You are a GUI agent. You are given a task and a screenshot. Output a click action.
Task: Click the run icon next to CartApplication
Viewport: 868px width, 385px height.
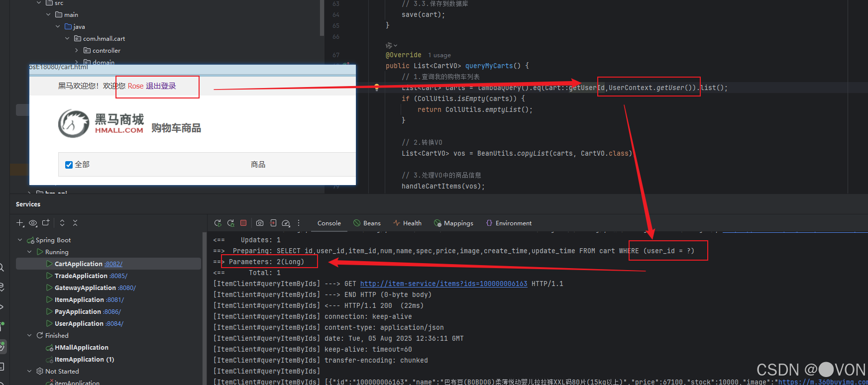(x=49, y=264)
